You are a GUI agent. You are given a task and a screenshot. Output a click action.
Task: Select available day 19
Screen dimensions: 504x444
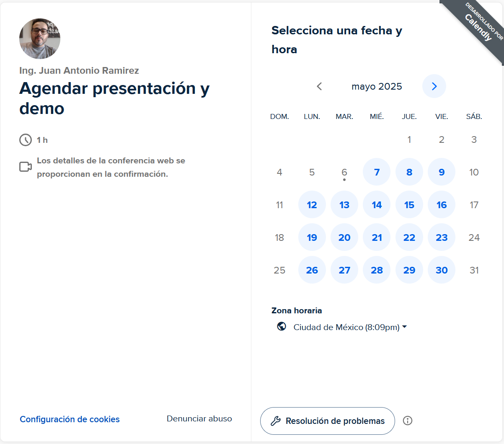pos(312,237)
